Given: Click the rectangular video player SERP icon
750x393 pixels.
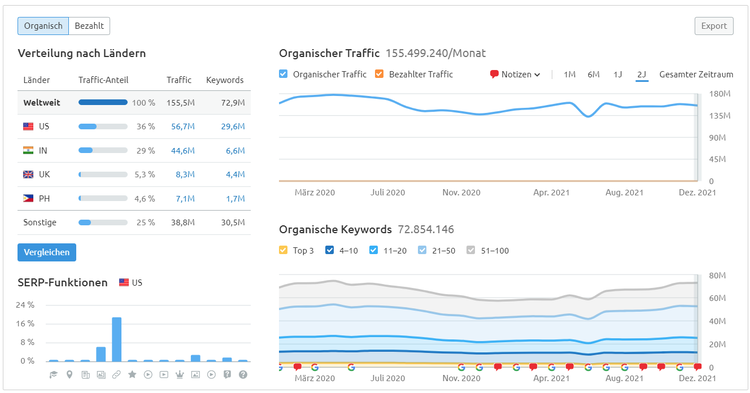Looking at the screenshot, I should pos(164,375).
